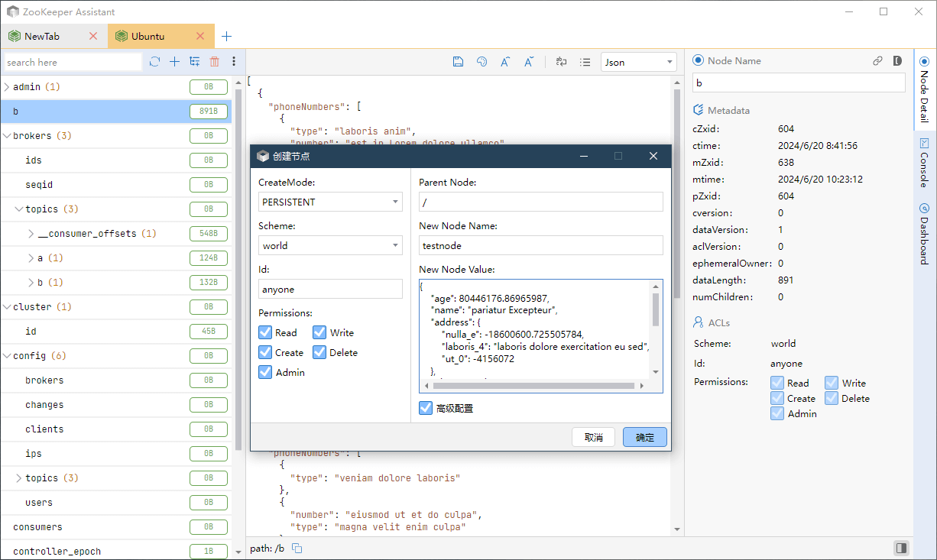Image resolution: width=937 pixels, height=560 pixels.
Task: Click the refresh icon in the node tree toolbar
Action: [154, 62]
